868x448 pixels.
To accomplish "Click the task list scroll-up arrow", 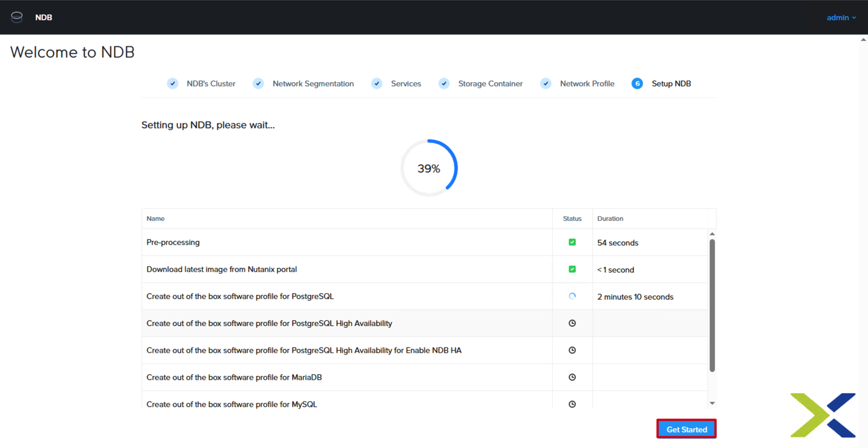I will tap(712, 234).
